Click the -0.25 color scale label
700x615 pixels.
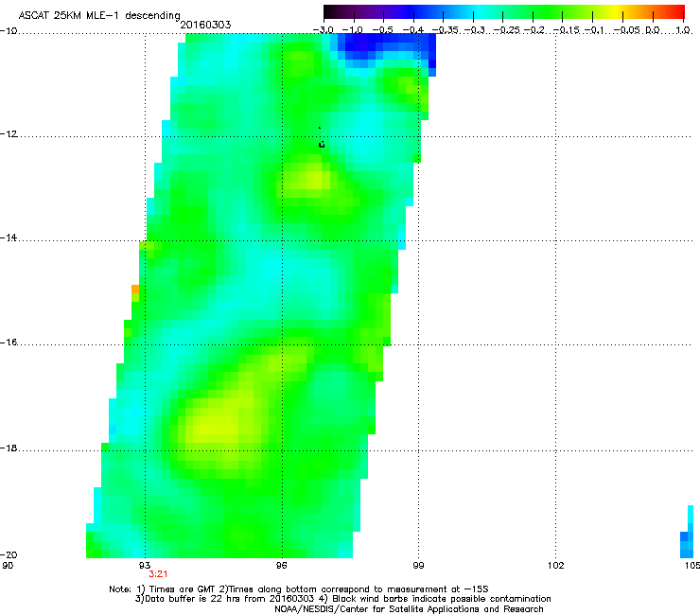coord(507,30)
